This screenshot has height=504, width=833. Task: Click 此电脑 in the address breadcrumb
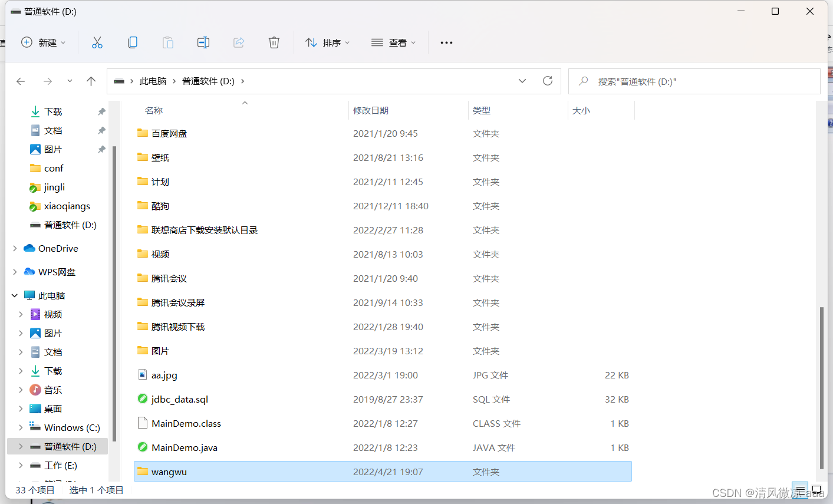pos(153,81)
